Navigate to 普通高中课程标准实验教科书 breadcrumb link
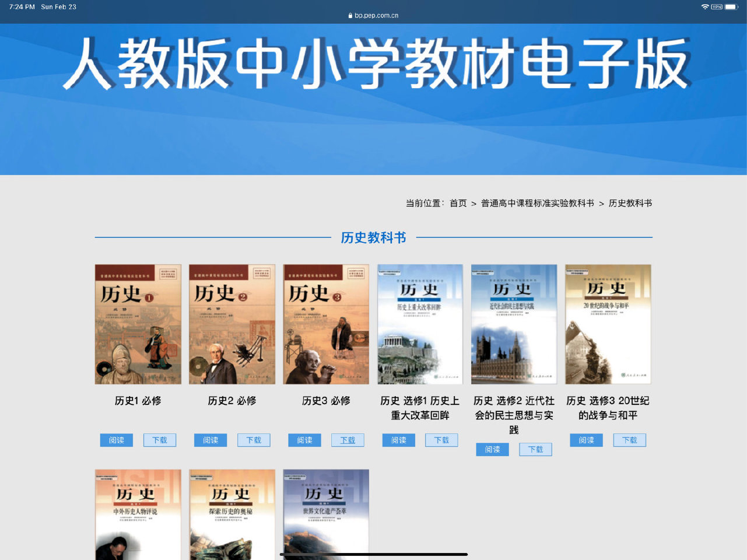This screenshot has width=747, height=560. pos(537,203)
